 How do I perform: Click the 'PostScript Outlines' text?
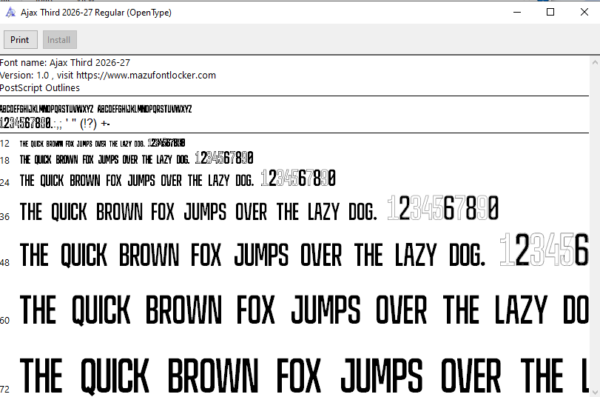click(x=40, y=88)
